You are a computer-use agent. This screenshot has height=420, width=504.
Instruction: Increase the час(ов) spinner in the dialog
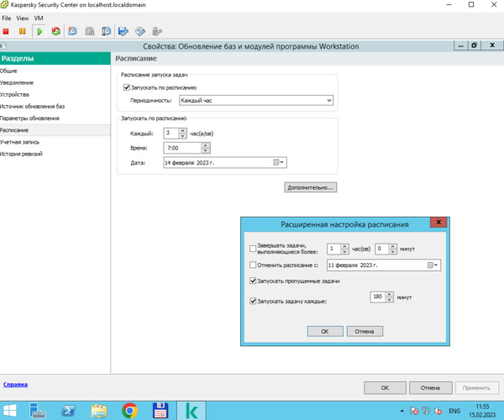pyautogui.click(x=344, y=246)
